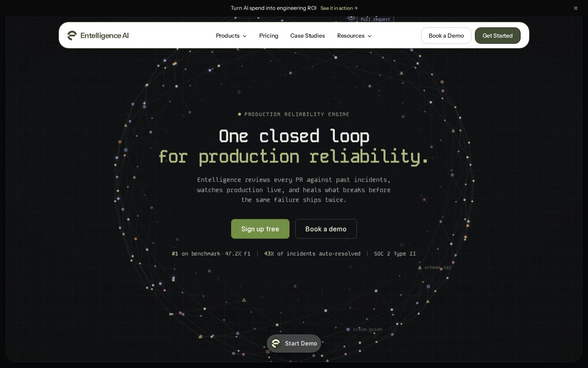Screen dimensions: 588x368
Task: Click the "Pull request" label behind navbar
Action: [x=375, y=19]
